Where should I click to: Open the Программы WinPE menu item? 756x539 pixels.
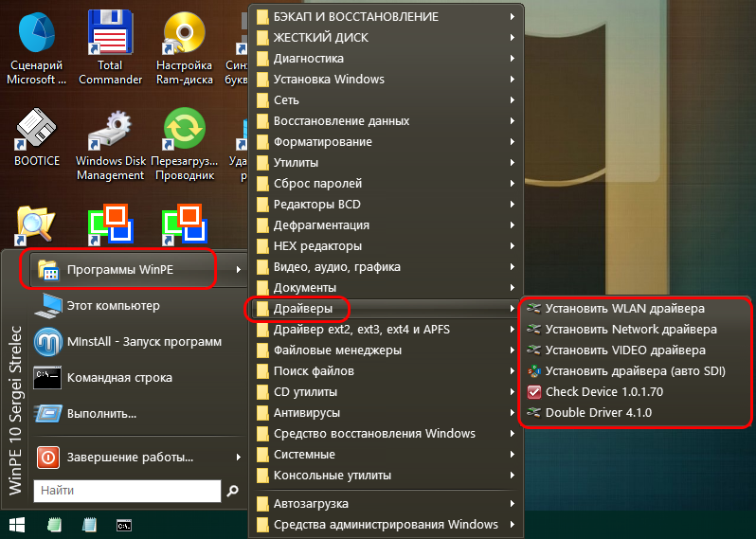point(139,269)
